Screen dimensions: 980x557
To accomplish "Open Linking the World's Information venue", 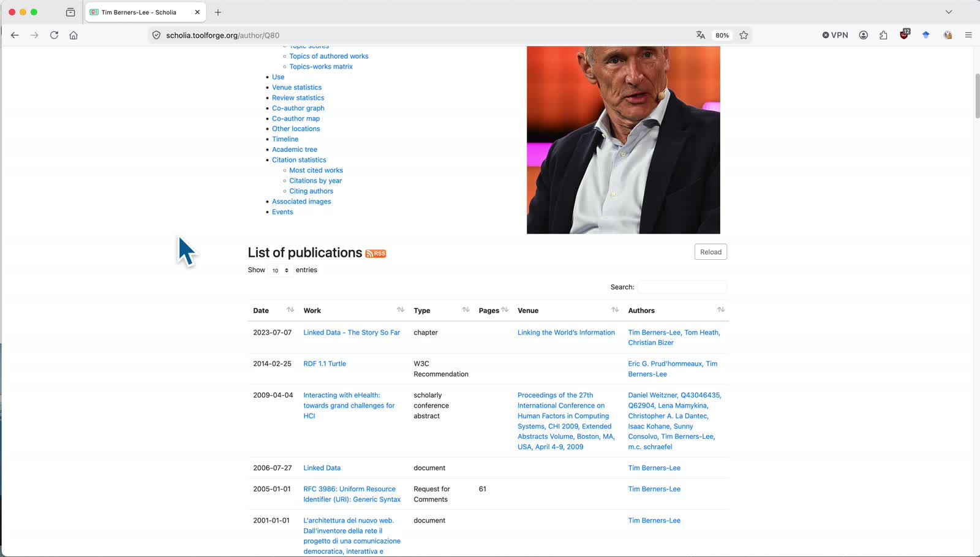I will (566, 333).
